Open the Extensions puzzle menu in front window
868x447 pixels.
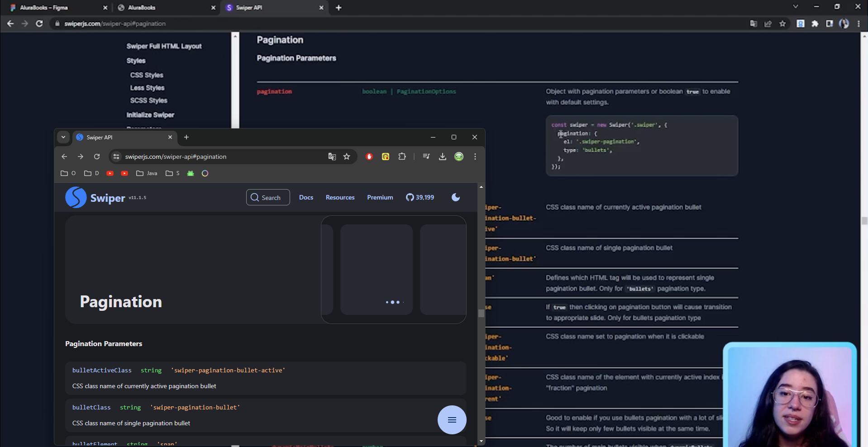(x=402, y=157)
